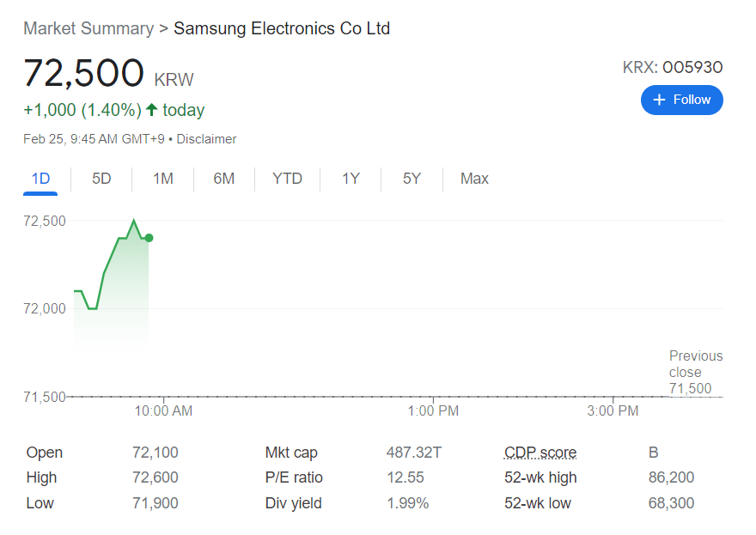Select the YTD tab
Image resolution: width=756 pixels, height=535 pixels.
pos(287,179)
